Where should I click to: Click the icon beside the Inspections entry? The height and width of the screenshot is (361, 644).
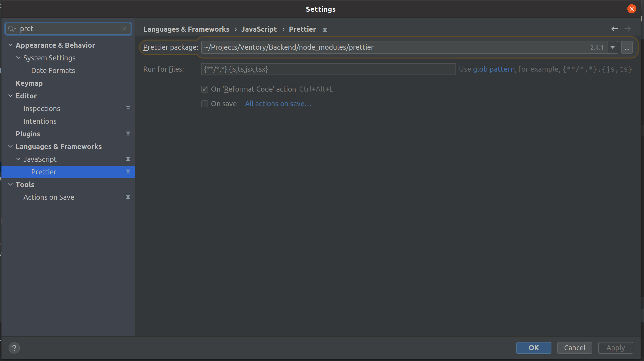tap(127, 108)
